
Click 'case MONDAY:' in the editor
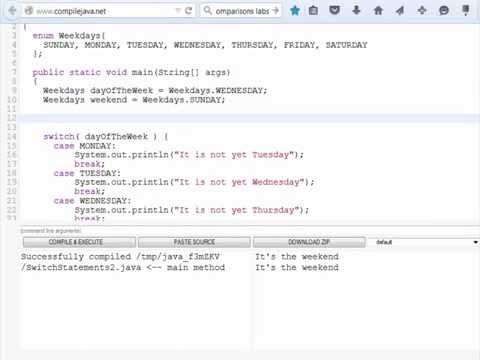pos(85,146)
